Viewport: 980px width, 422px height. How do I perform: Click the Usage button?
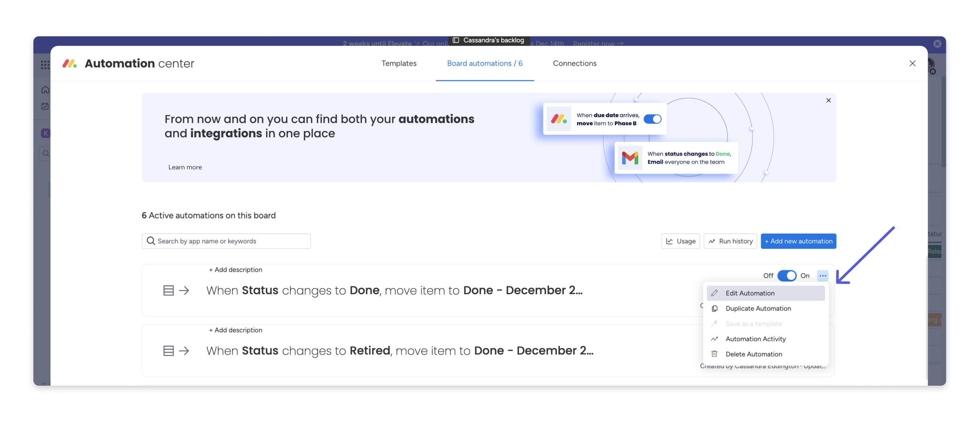(680, 241)
